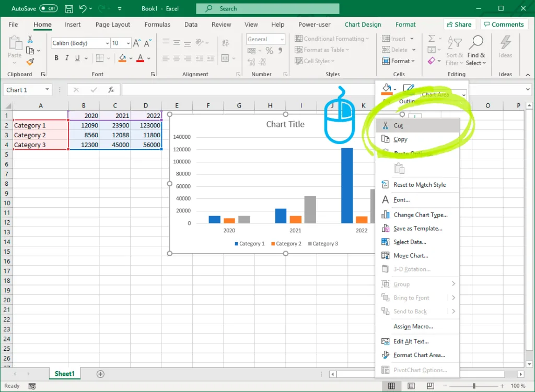Open Format as Table dropdown
Viewport: 535px width, 392px height.
click(322, 50)
